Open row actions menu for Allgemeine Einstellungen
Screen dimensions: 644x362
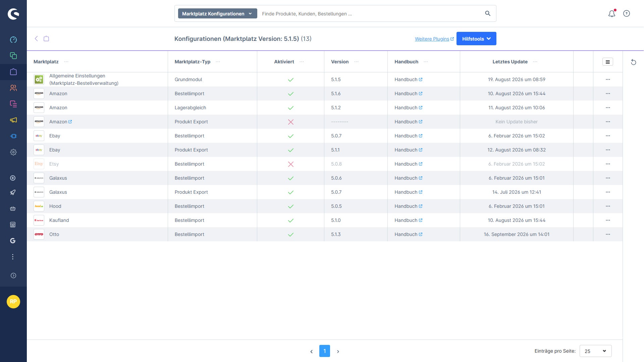click(x=608, y=79)
